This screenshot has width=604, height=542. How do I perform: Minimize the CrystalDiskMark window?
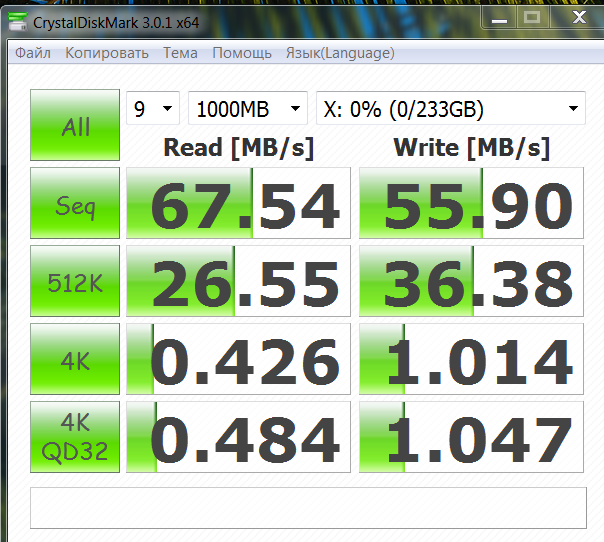point(499,18)
